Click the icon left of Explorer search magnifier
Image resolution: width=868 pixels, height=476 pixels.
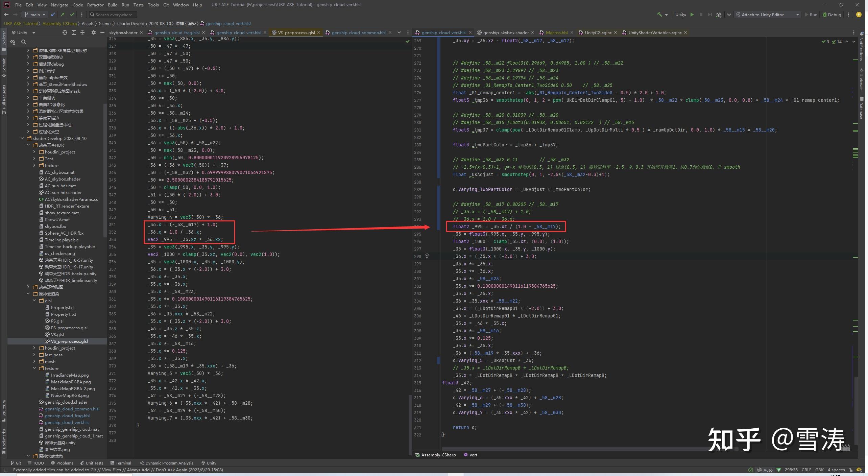tap(13, 42)
